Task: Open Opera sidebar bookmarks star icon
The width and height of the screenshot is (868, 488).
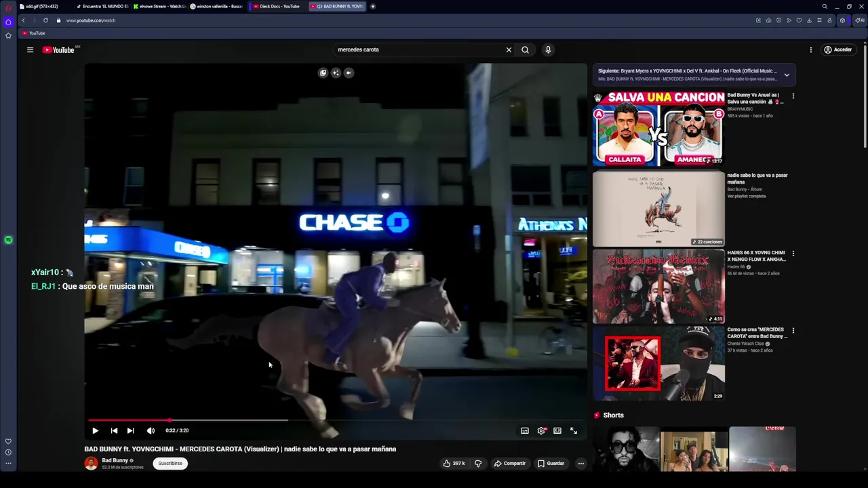Action: [x=8, y=35]
